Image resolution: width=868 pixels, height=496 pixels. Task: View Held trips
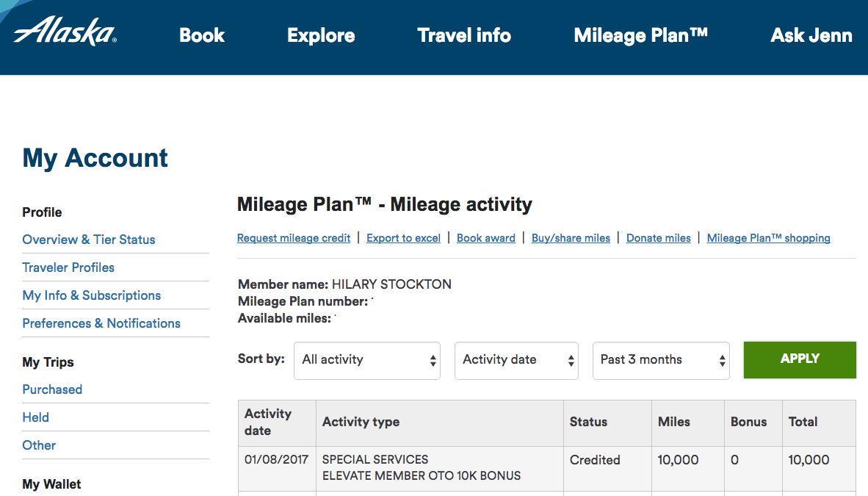click(x=35, y=417)
